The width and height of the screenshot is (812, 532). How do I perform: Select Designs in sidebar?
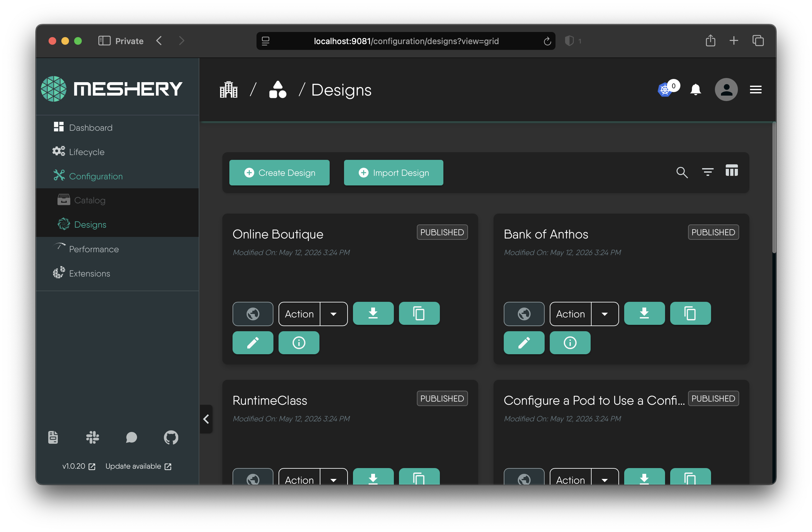click(x=117, y=224)
